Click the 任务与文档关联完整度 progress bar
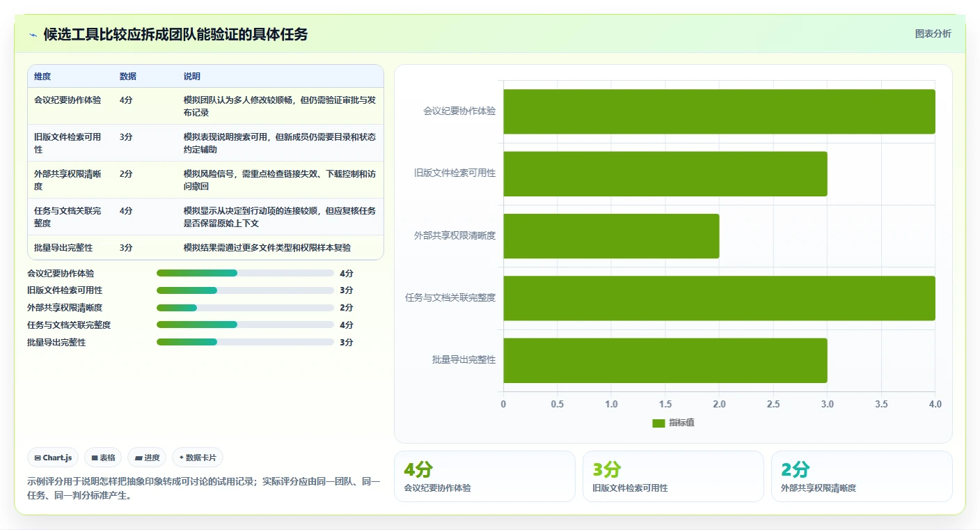 pyautogui.click(x=245, y=325)
